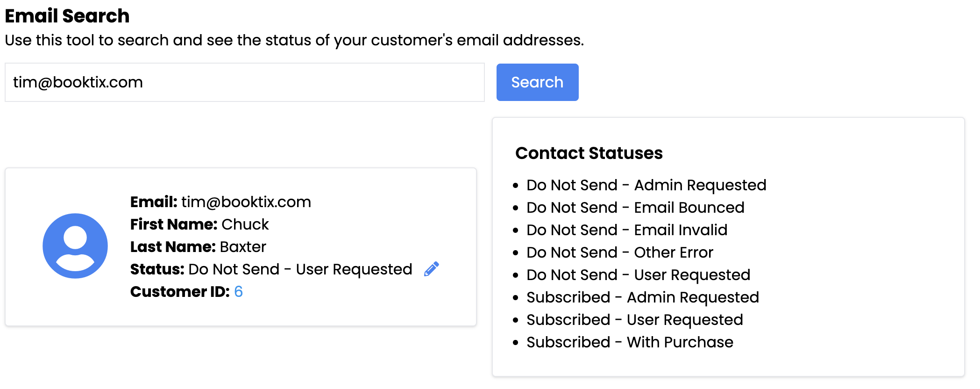Select 'Do Not Send - Admin Requested' list item
The width and height of the screenshot is (980, 389).
[646, 185]
